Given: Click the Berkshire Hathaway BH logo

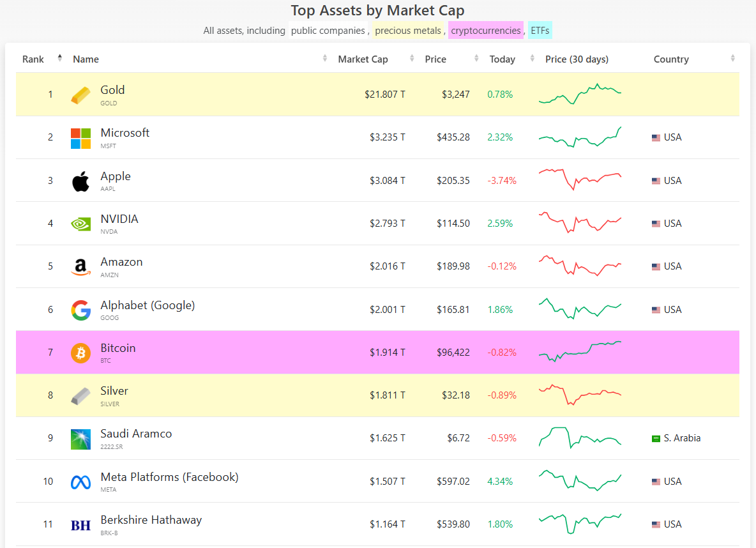Looking at the screenshot, I should point(80,525).
